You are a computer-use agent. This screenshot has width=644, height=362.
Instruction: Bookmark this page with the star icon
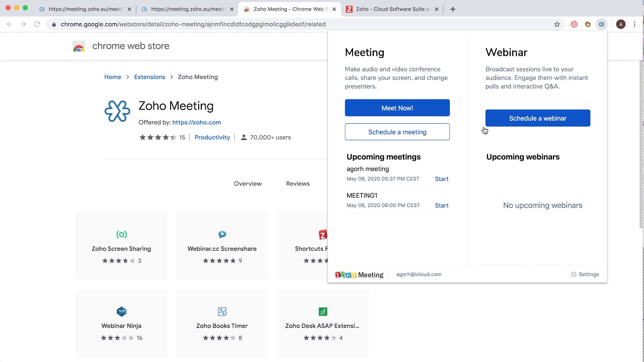coord(557,24)
